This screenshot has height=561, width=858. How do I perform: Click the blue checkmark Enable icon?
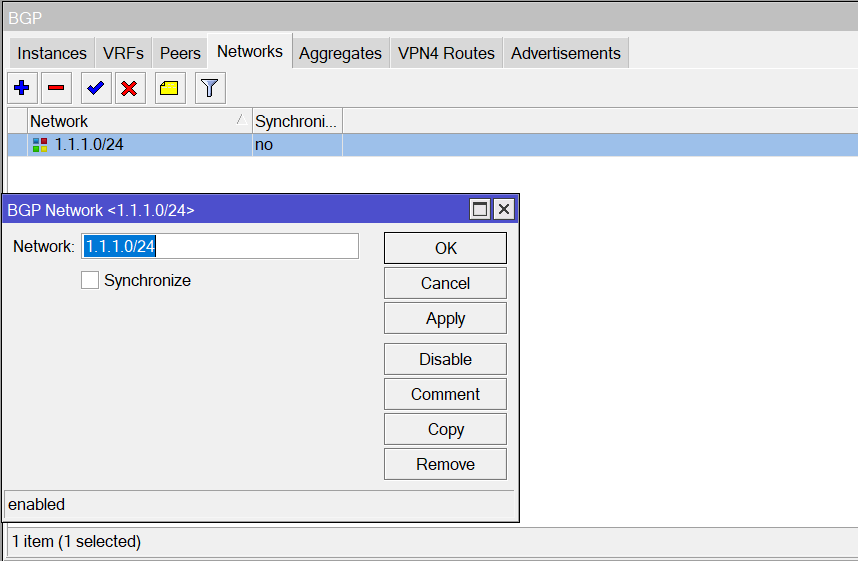[95, 88]
